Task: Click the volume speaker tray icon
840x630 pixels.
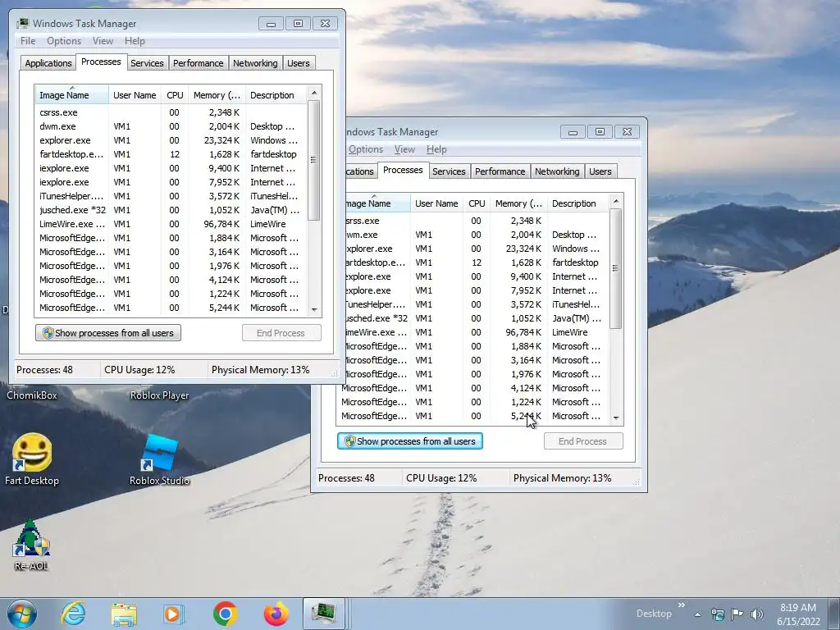Action: (757, 614)
